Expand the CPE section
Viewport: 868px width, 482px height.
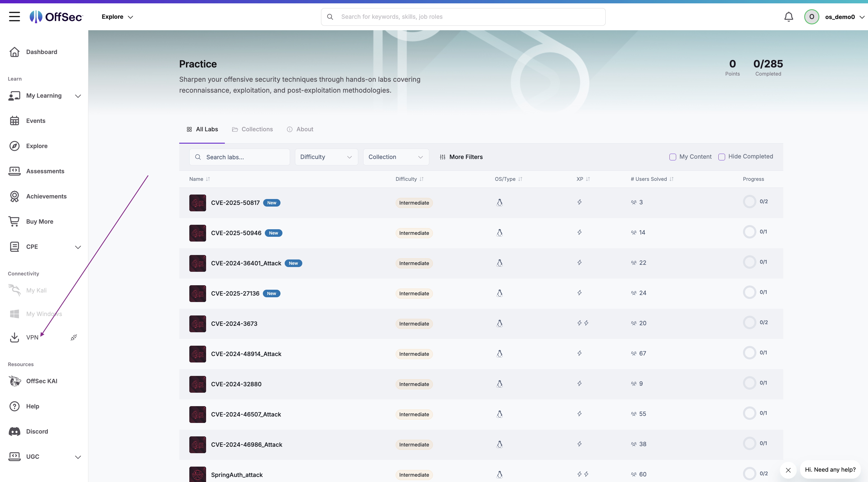78,247
